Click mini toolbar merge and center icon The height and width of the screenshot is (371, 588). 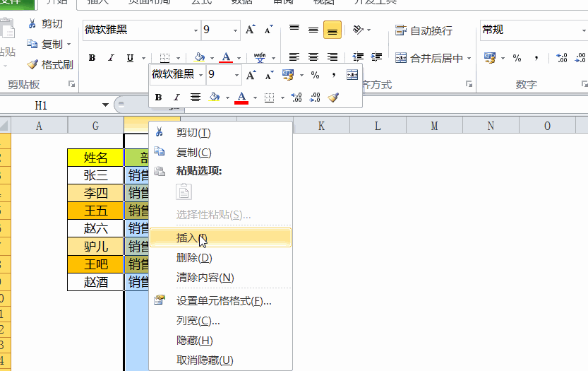tap(352, 75)
